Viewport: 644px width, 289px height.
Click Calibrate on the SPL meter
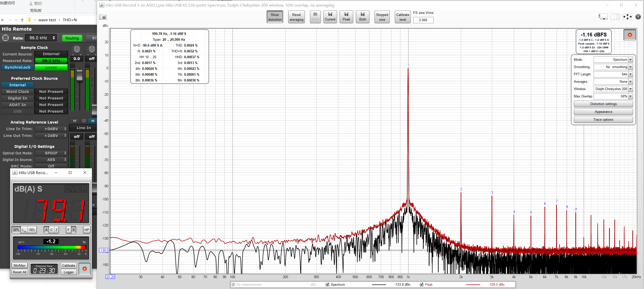tap(69, 265)
